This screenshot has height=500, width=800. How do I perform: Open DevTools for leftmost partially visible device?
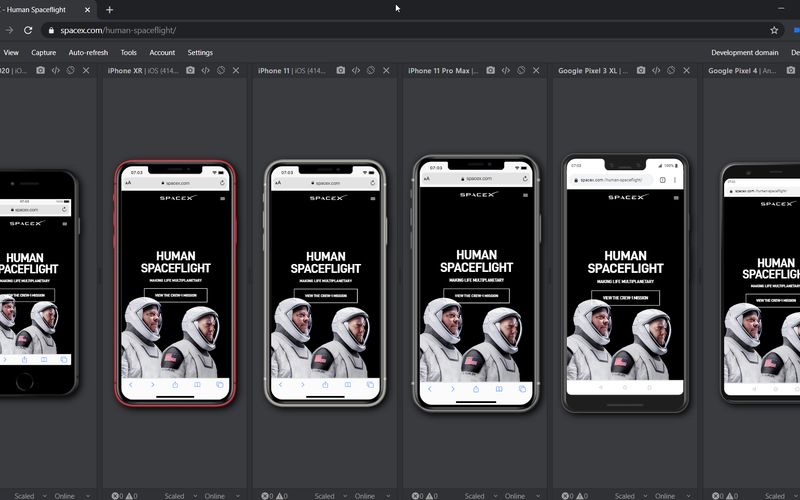(x=56, y=70)
